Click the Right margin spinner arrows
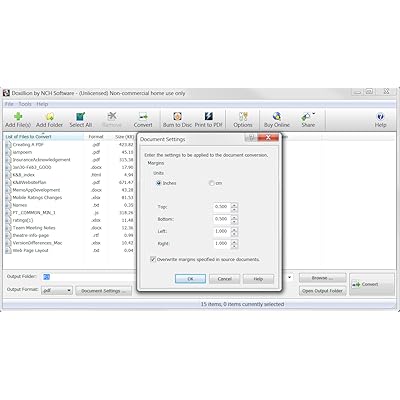 point(234,244)
